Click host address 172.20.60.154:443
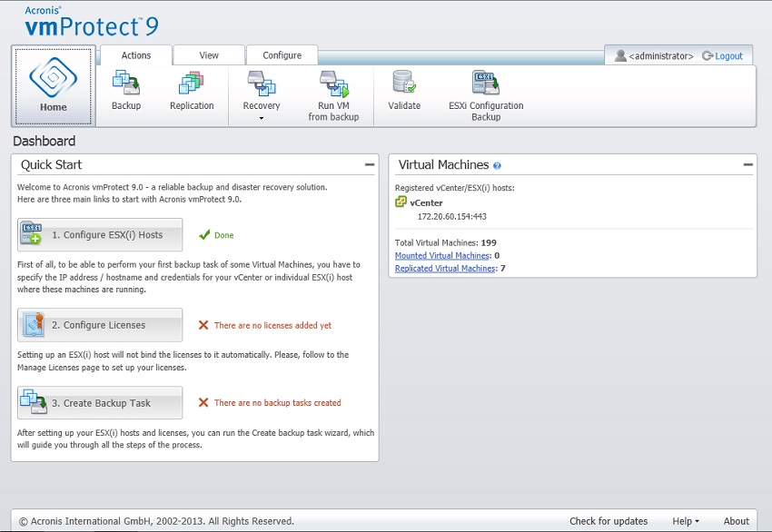The image size is (772, 532). tap(452, 217)
